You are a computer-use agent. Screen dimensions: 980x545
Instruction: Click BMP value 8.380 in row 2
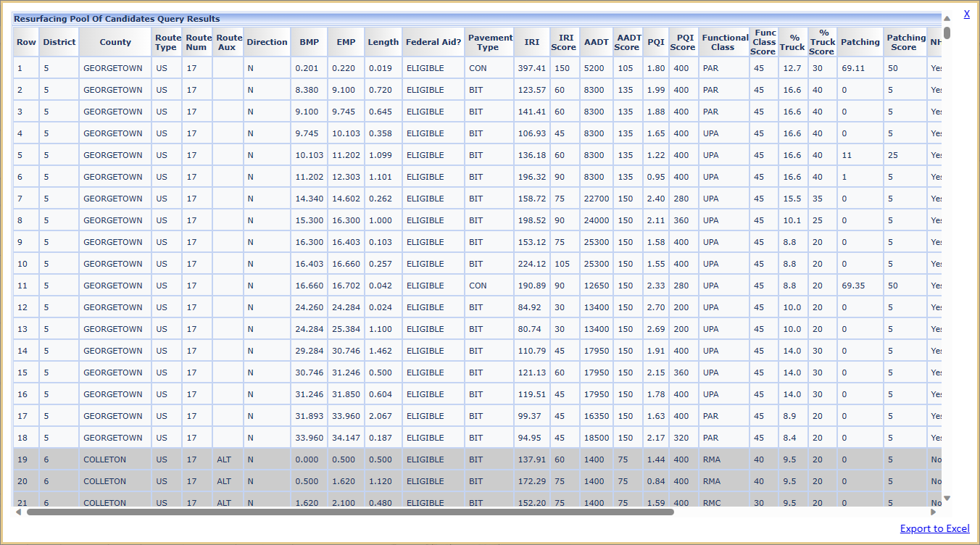click(x=307, y=90)
